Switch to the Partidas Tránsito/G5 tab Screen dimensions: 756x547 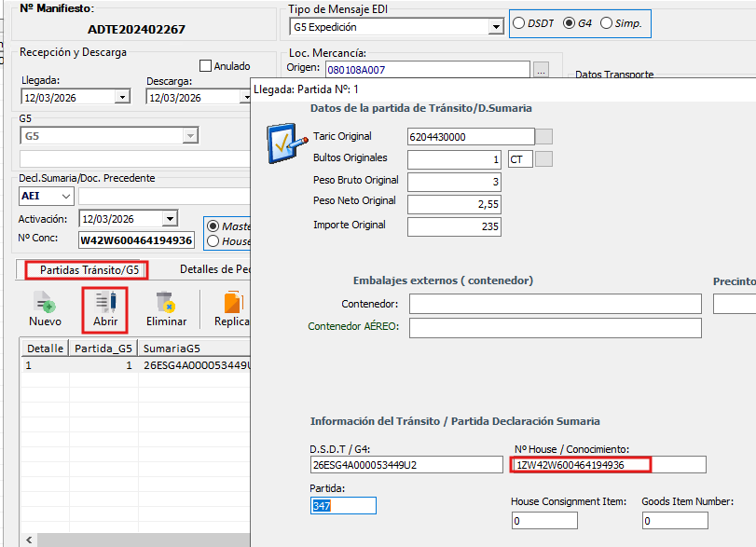coord(82,269)
